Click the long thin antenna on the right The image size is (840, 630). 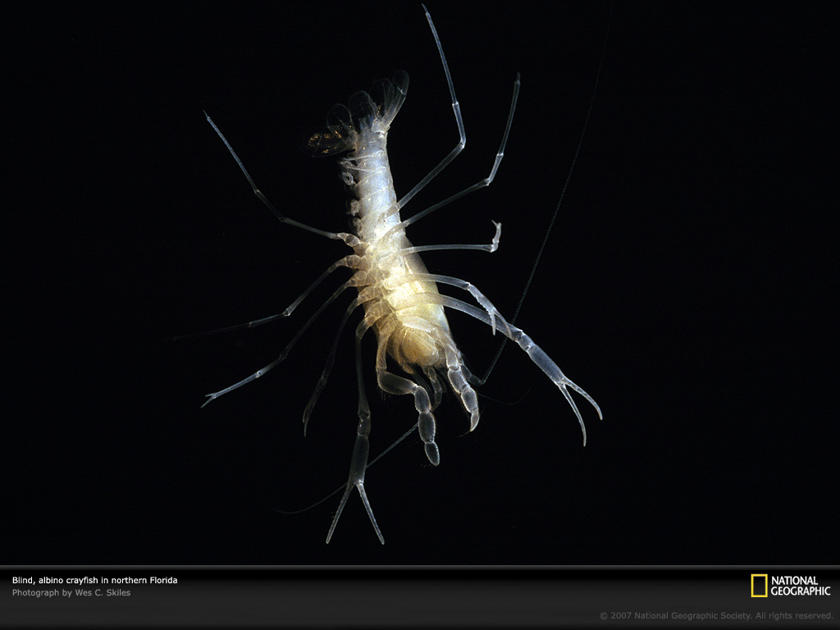click(558, 205)
